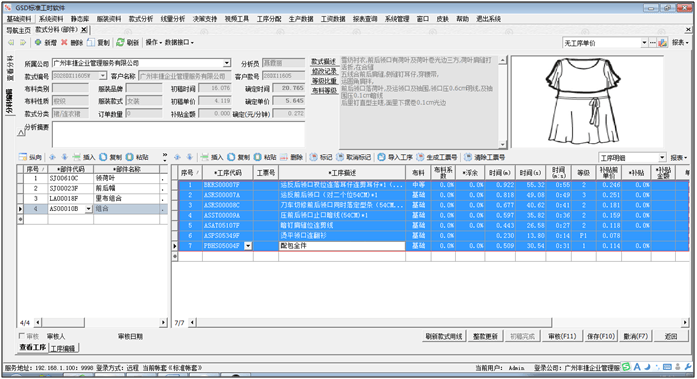Click the green 刷新 refresh icon
The width and height of the screenshot is (697, 379).
click(120, 42)
